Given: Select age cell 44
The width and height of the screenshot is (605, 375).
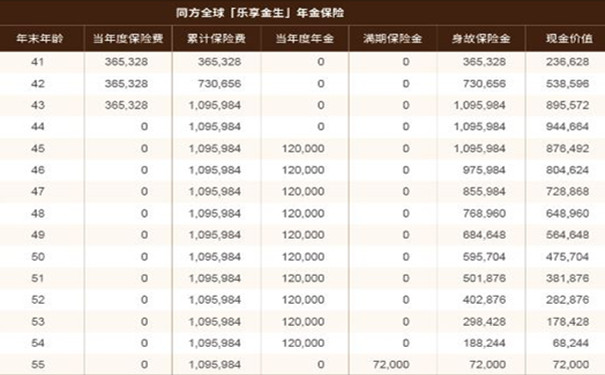Looking at the screenshot, I should (x=37, y=127).
